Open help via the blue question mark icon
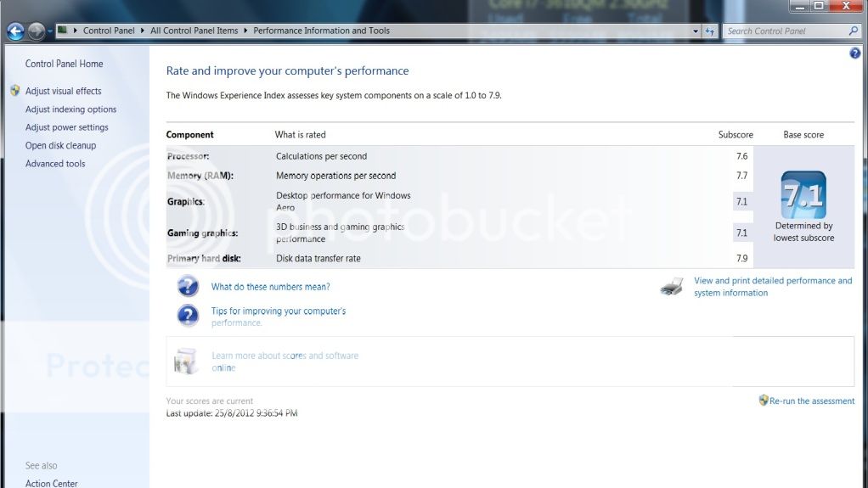 coord(854,53)
